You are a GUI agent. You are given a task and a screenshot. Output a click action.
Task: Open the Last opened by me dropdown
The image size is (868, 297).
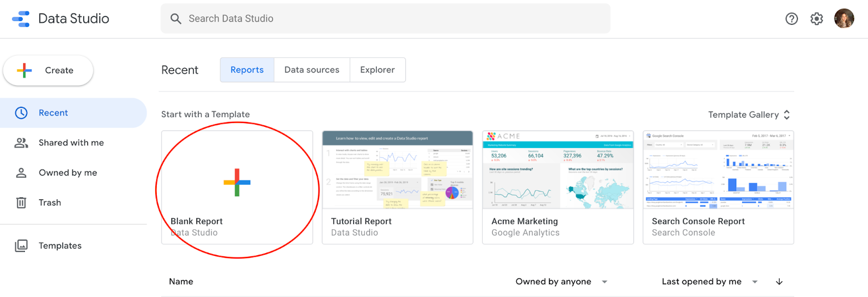pyautogui.click(x=710, y=282)
